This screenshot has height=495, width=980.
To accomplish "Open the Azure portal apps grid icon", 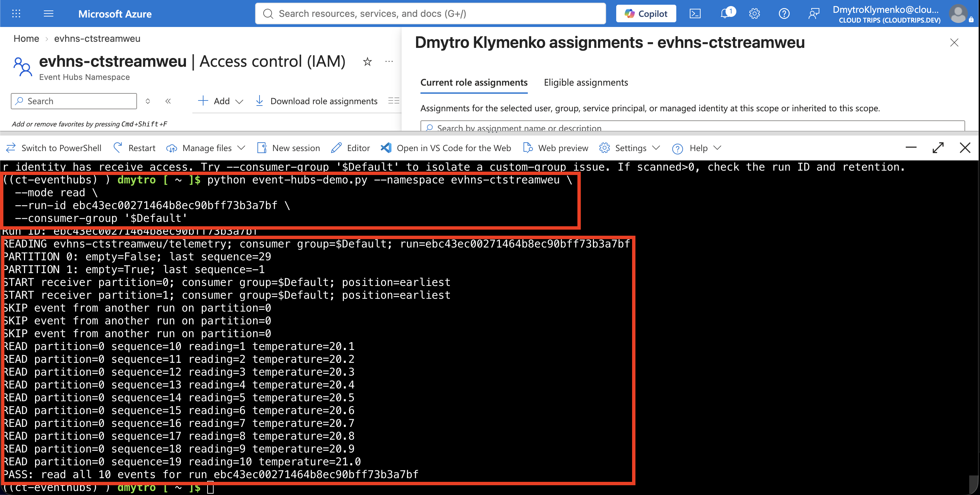I will [16, 14].
